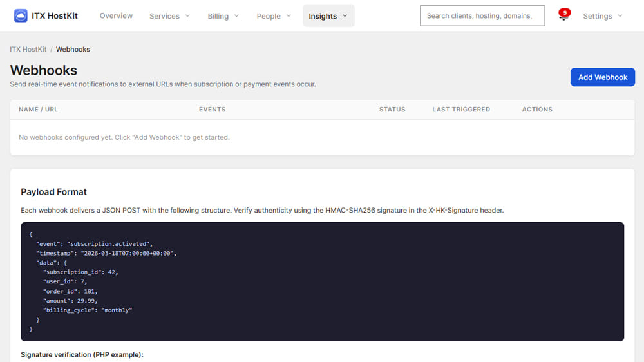This screenshot has height=362, width=644.
Task: Click the Webhooks breadcrumb item
Action: click(x=73, y=50)
